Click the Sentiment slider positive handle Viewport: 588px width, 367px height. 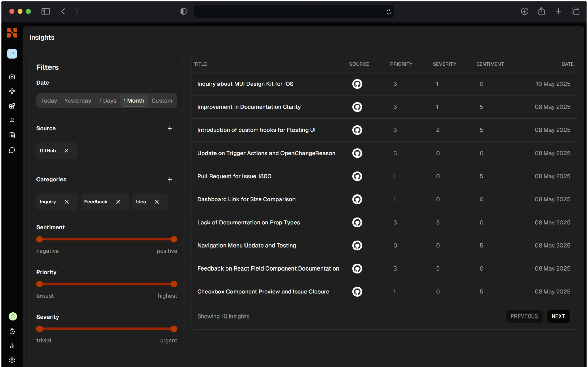coord(174,239)
